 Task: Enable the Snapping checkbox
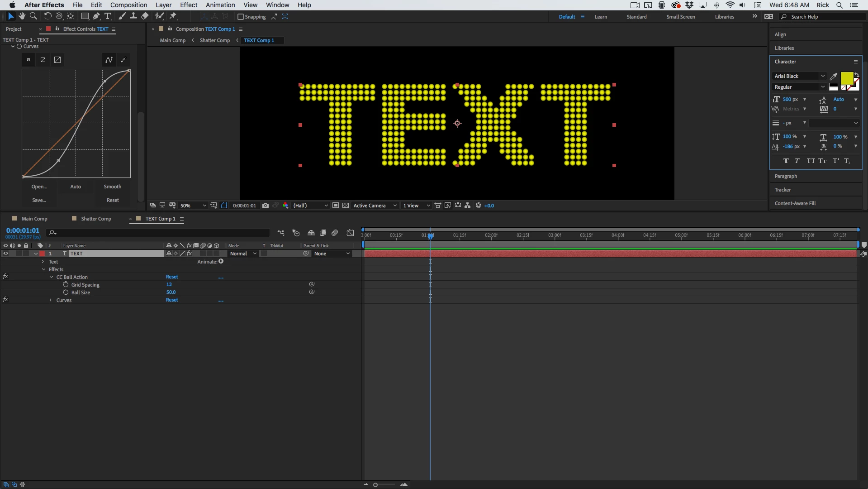click(x=241, y=17)
